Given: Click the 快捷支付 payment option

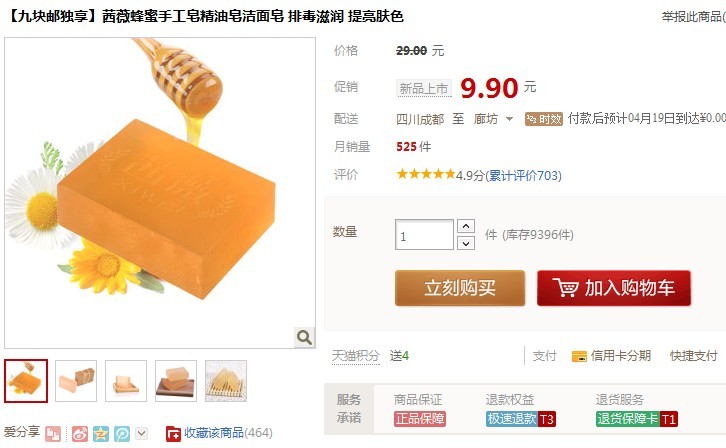Looking at the screenshot, I should click(693, 355).
